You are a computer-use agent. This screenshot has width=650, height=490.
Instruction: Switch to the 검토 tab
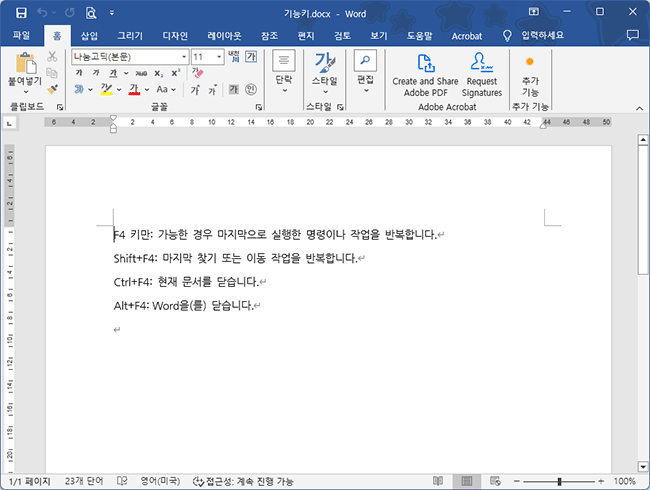[342, 36]
